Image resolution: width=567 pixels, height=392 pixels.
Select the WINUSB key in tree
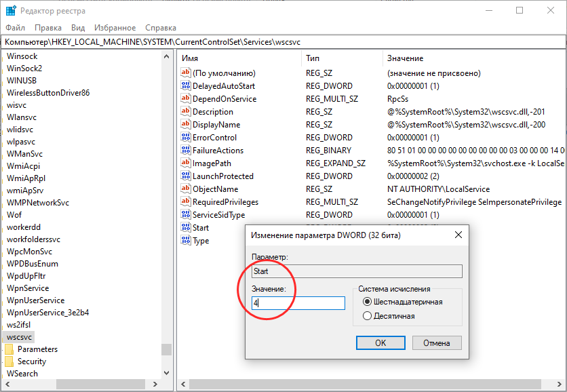(22, 81)
